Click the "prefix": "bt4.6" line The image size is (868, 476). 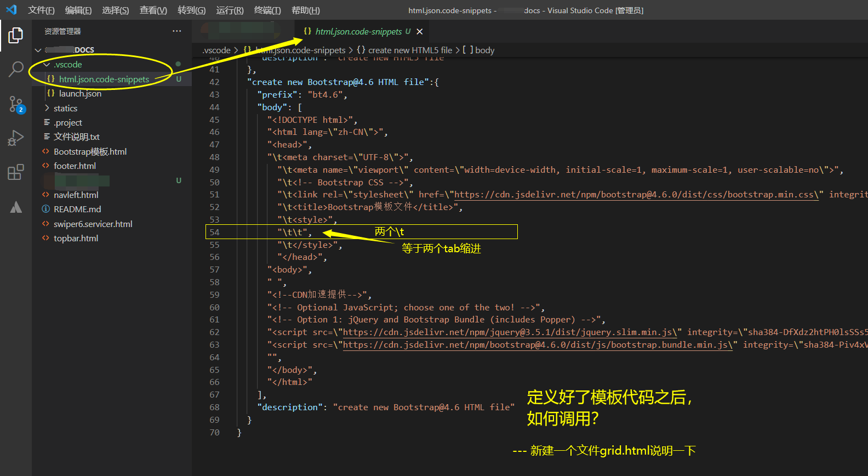tap(302, 95)
